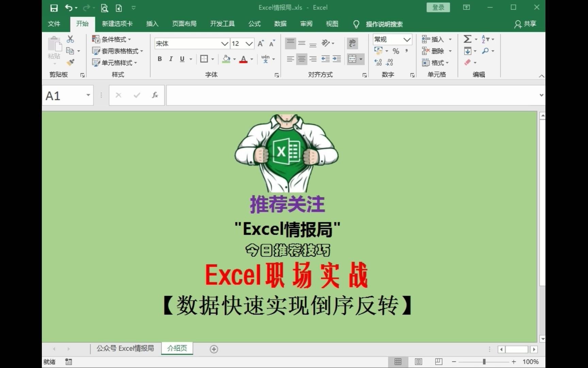
Task: Click the Cut scissors icon
Action: [x=70, y=39]
